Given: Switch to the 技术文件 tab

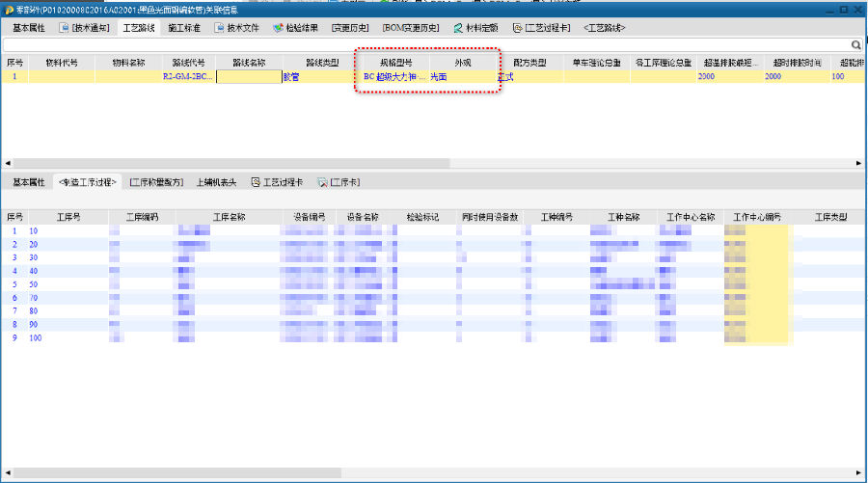Looking at the screenshot, I should coord(235,28).
